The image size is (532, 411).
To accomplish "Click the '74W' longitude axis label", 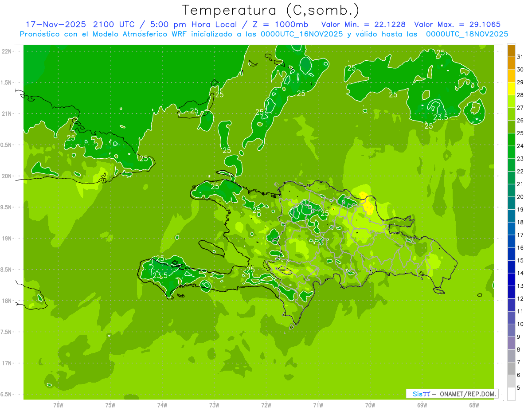I will point(162,405).
